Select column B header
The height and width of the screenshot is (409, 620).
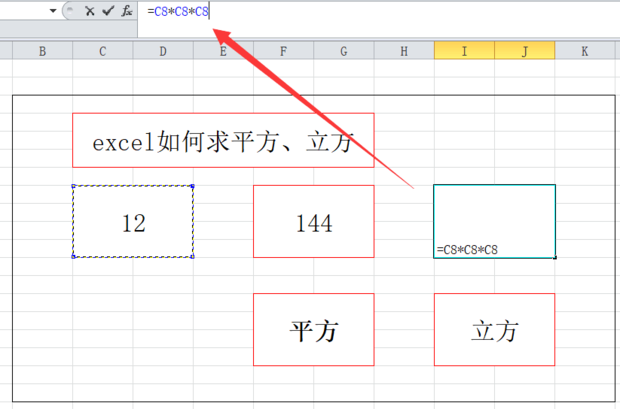click(x=42, y=51)
